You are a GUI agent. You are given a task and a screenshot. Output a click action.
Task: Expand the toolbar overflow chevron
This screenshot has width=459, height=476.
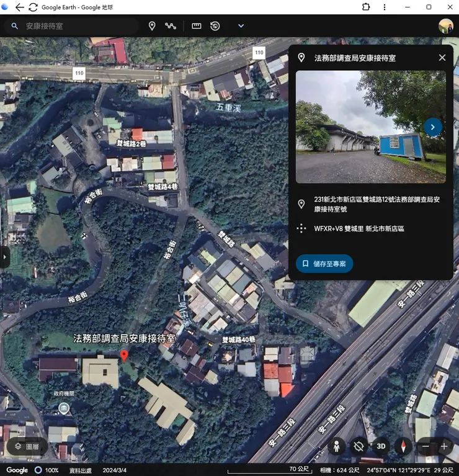pos(241,26)
